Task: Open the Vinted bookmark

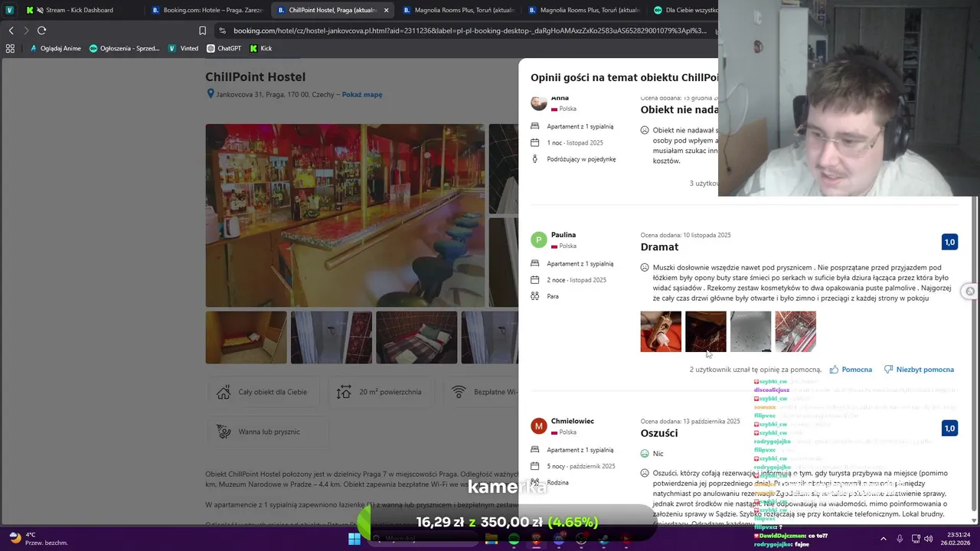Action: coord(184,48)
